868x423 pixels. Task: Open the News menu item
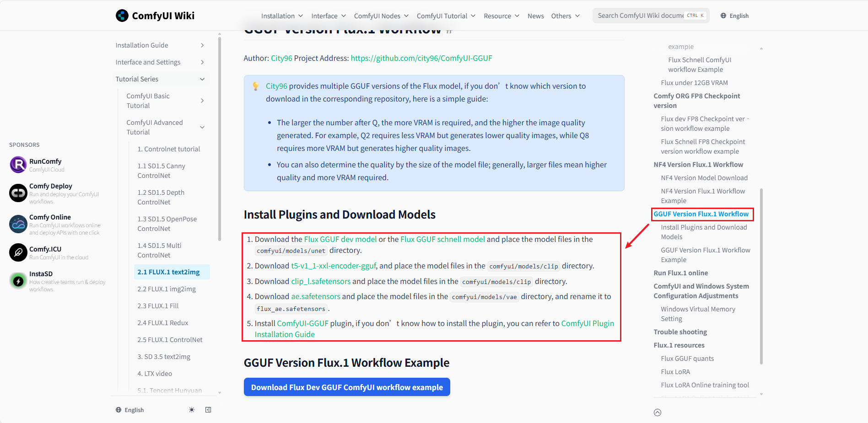(535, 16)
